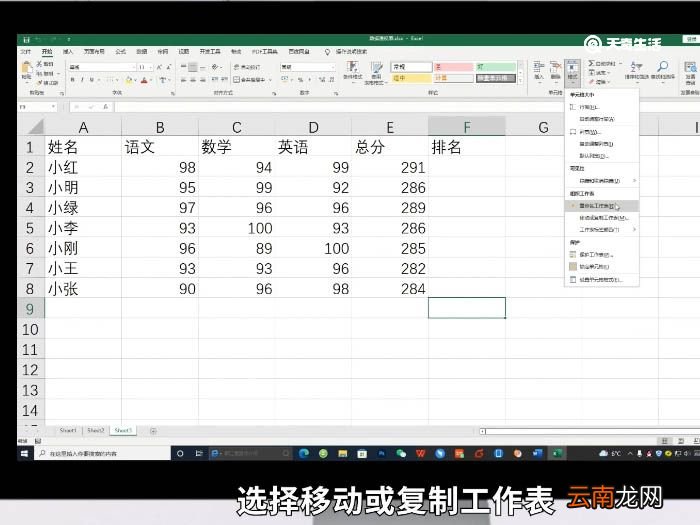Open the 公式 ribbon tab

pyautogui.click(x=121, y=52)
